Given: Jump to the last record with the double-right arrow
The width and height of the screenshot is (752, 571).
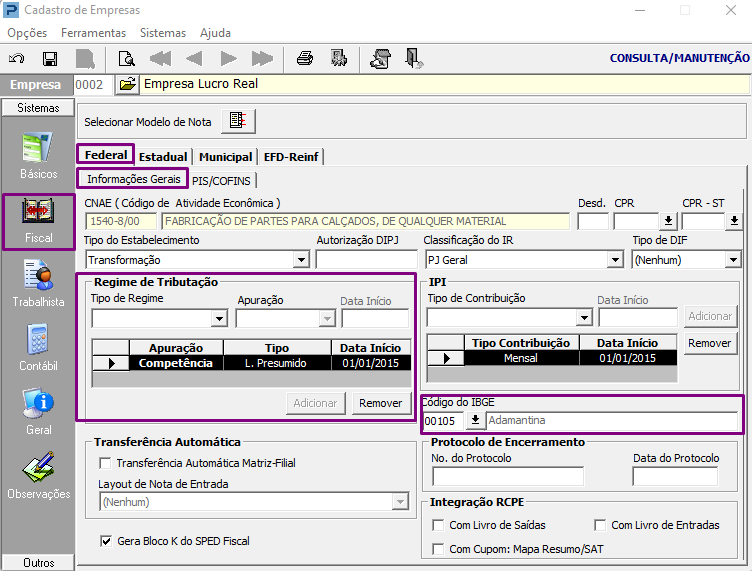Looking at the screenshot, I should coord(262,59).
